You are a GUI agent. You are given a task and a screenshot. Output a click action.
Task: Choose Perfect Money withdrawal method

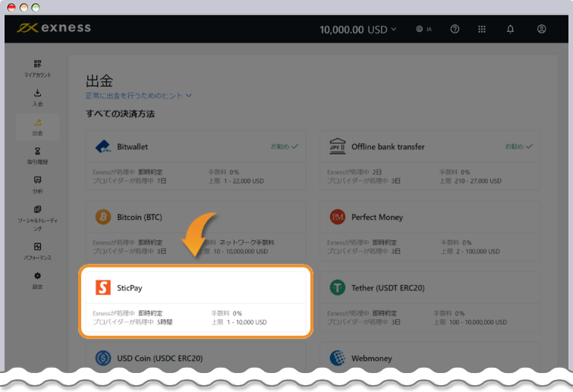point(430,230)
